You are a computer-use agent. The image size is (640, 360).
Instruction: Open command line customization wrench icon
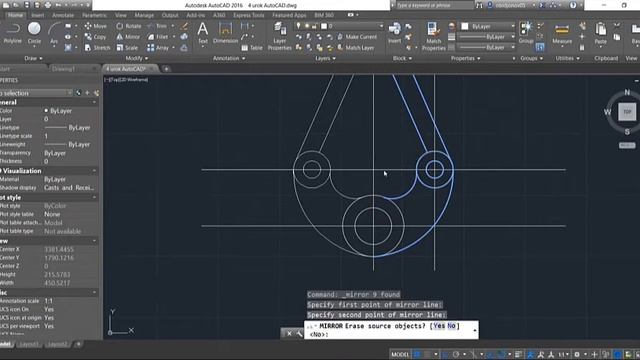point(299,333)
